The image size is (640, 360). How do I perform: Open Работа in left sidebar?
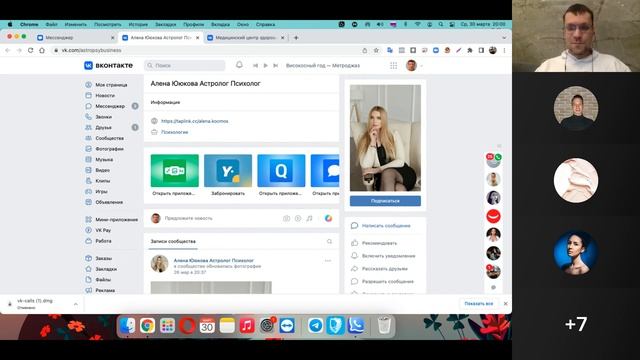pos(98,241)
